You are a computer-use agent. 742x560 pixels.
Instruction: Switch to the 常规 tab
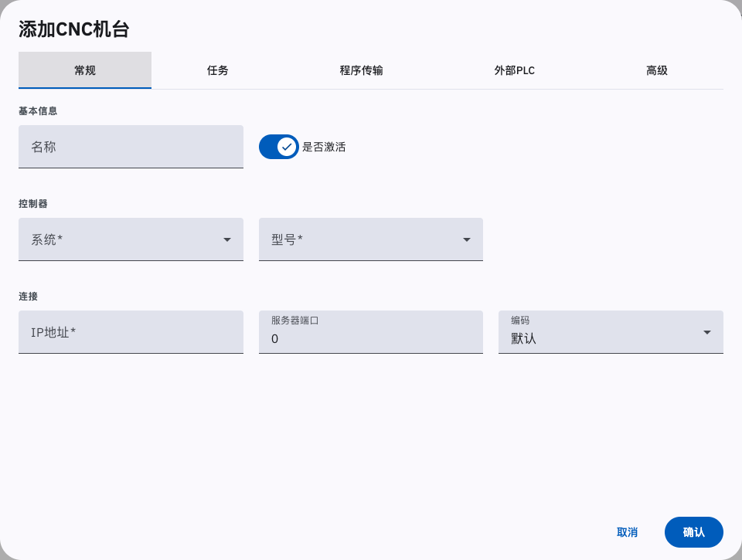(x=85, y=70)
